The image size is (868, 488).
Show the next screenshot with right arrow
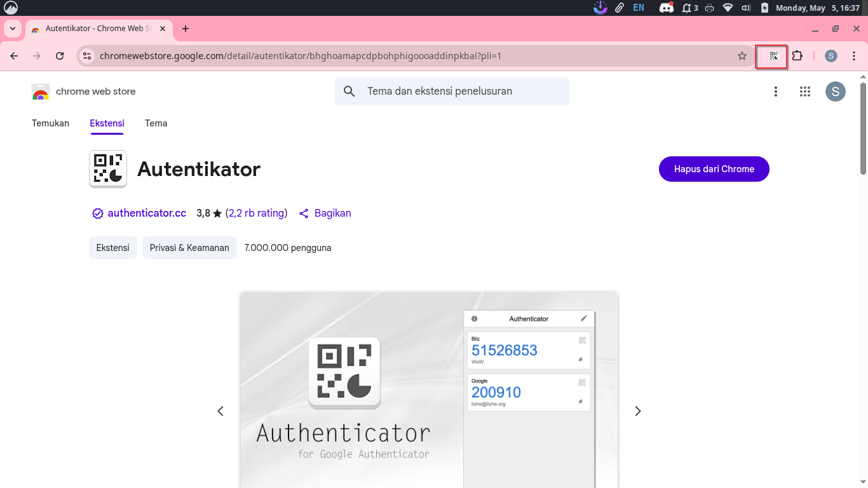point(638,411)
